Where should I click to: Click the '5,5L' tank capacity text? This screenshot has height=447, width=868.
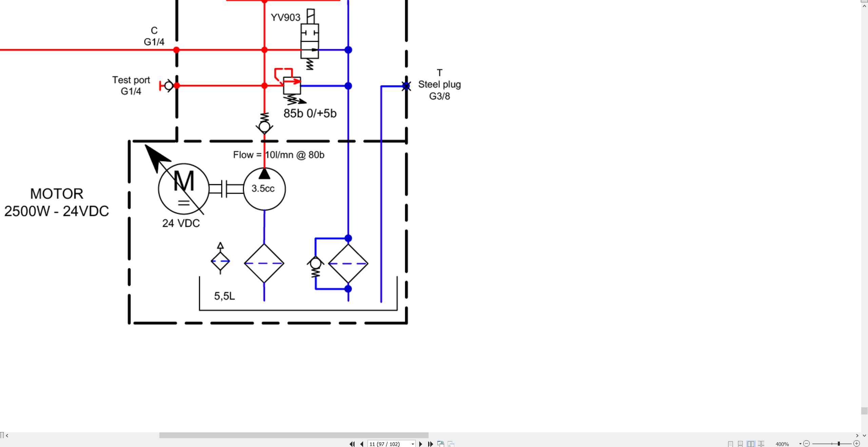224,296
